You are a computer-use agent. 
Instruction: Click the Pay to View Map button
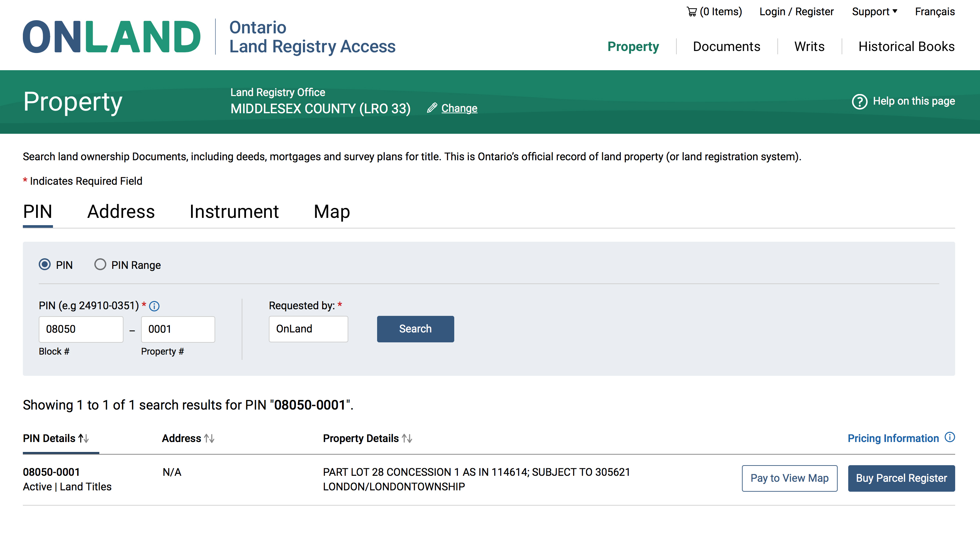(x=790, y=477)
